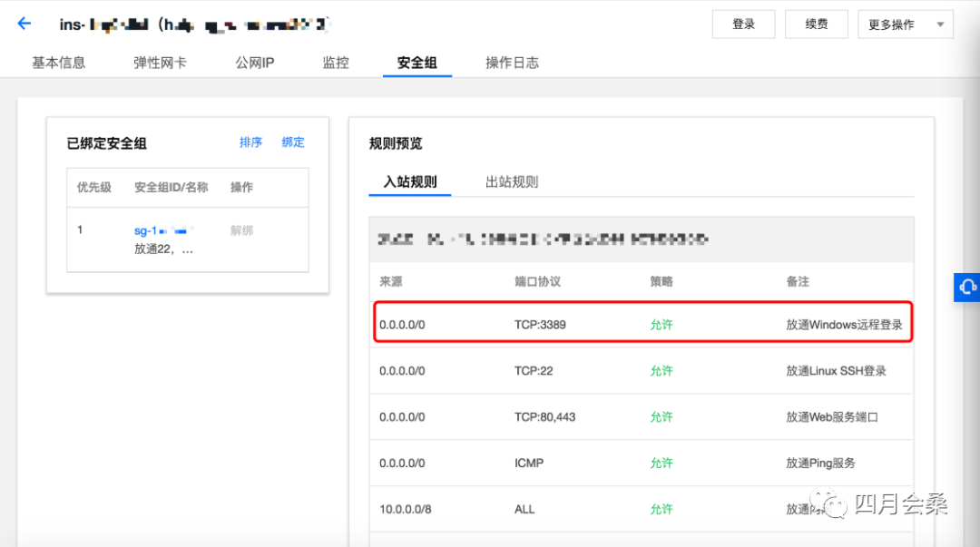The height and width of the screenshot is (547, 980).
Task: Click the 绑定 link
Action: coord(293,142)
